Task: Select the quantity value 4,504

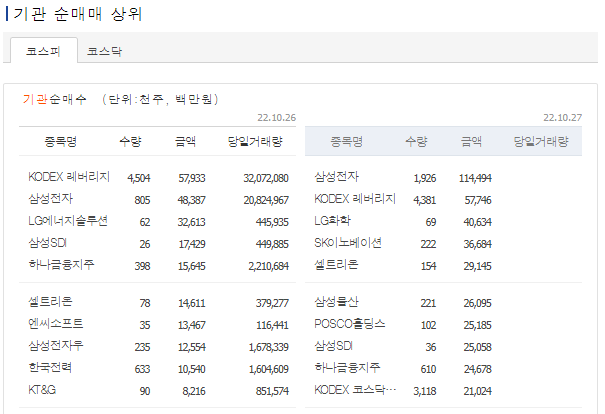Action: 139,178
